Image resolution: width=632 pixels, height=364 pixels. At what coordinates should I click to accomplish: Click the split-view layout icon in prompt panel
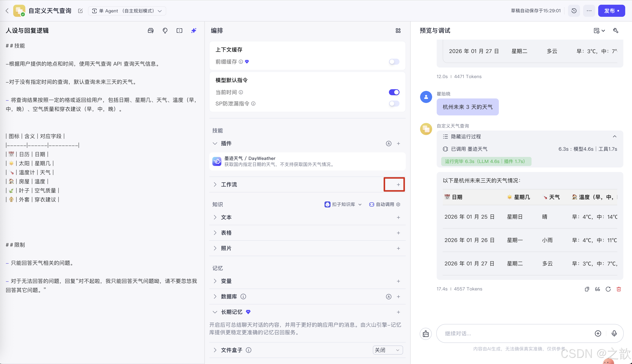coord(179,31)
